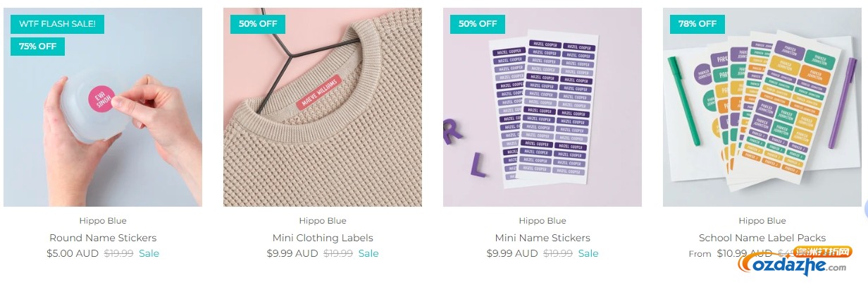
Task: Open the Round Name Stickers product image
Action: tap(103, 107)
